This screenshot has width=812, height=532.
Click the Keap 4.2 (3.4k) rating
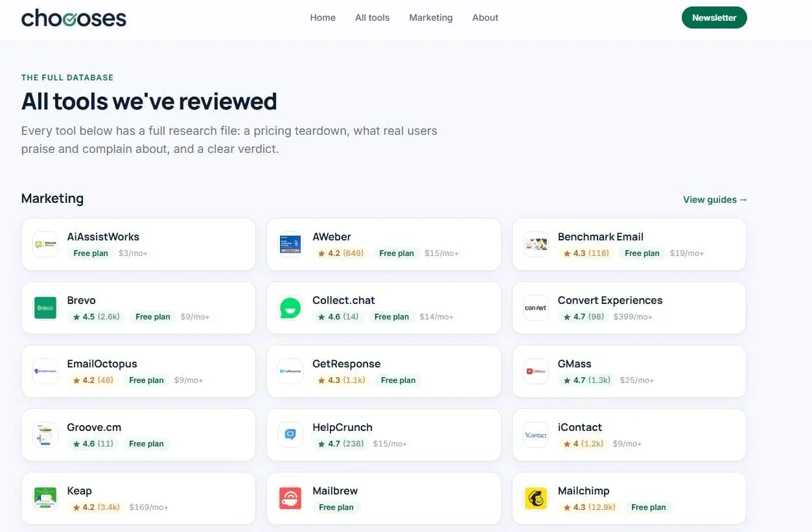click(97, 507)
